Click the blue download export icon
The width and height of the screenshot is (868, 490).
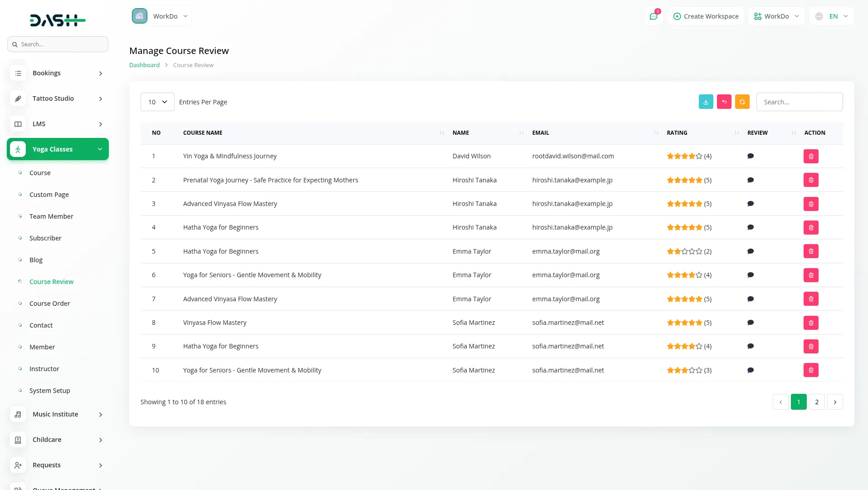(706, 102)
